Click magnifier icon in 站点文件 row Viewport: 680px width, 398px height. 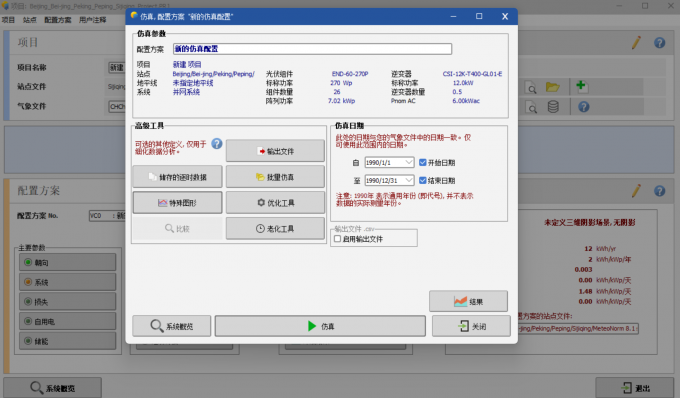(531, 88)
